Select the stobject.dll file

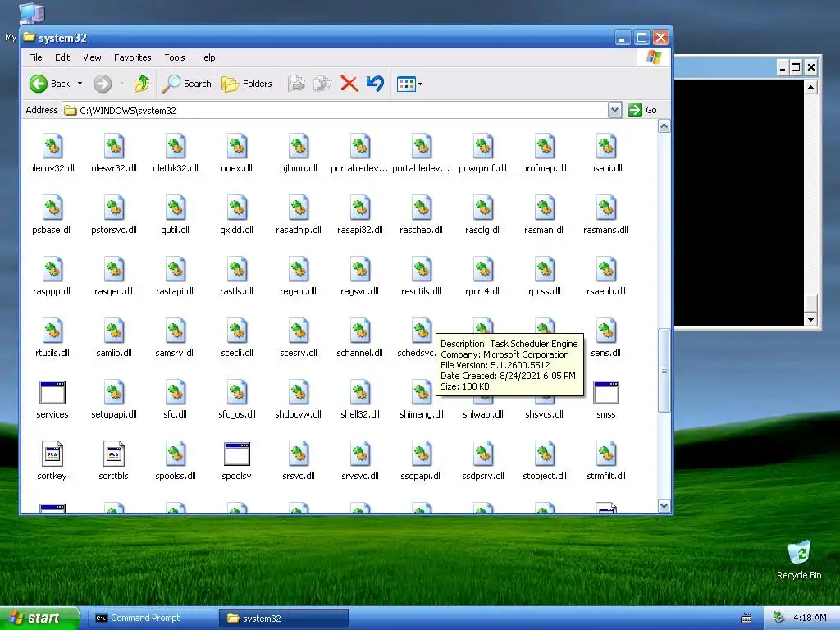(545, 461)
